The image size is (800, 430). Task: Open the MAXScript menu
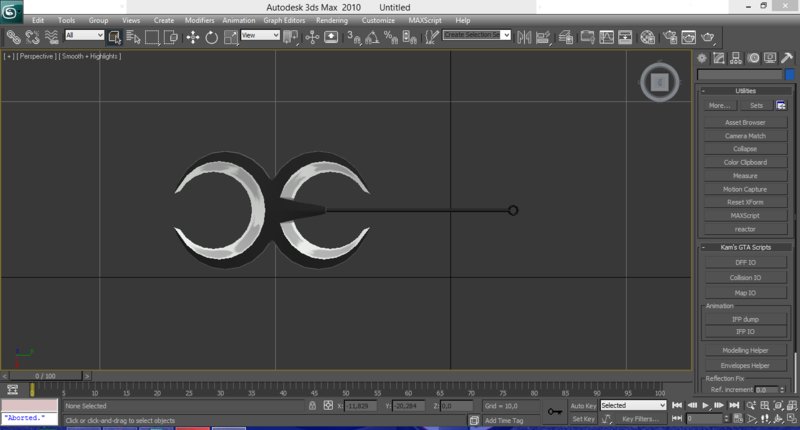pyautogui.click(x=425, y=20)
